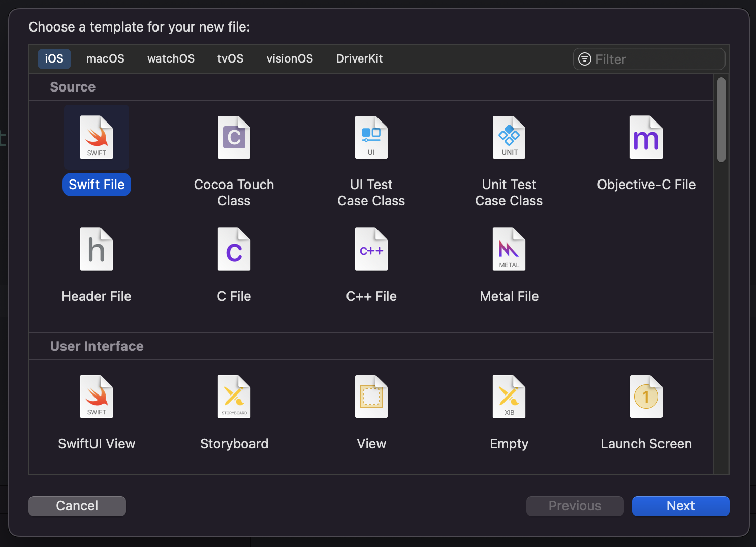
Task: Pick the UI Test Case Class template
Action: pyautogui.click(x=371, y=162)
